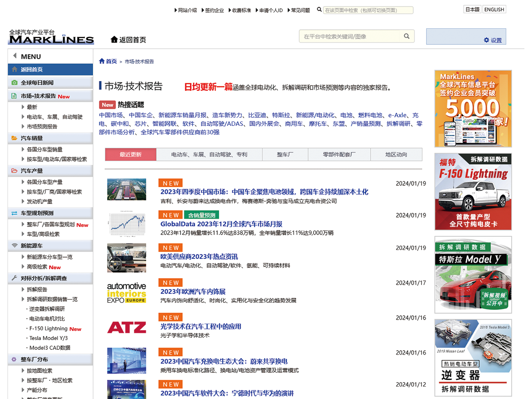
Task: Collapse the MENU sidebar arrow
Action: [x=15, y=56]
